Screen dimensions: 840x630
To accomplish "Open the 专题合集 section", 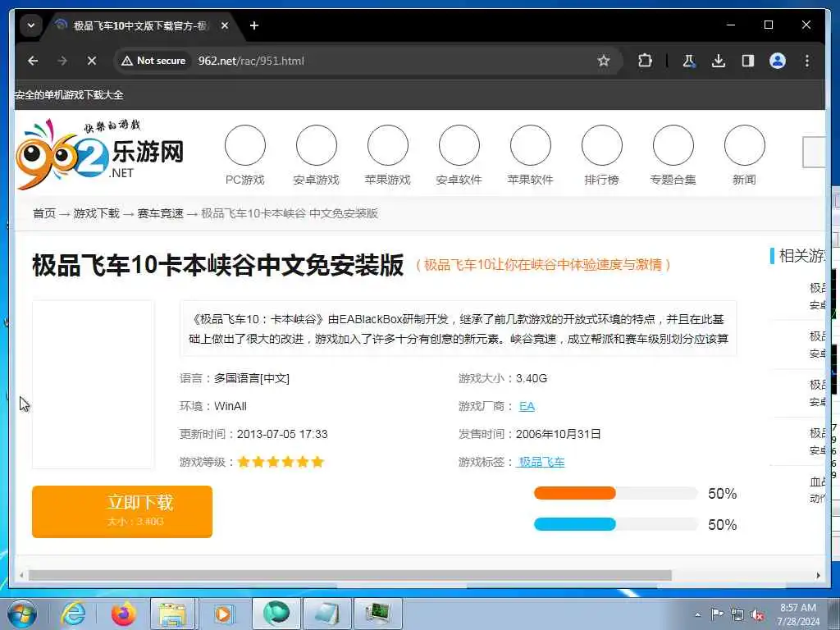I will tap(673, 156).
